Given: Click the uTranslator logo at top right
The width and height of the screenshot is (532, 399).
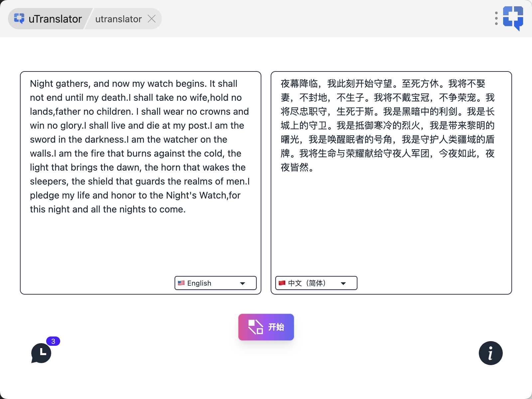Looking at the screenshot, I should tap(513, 18).
